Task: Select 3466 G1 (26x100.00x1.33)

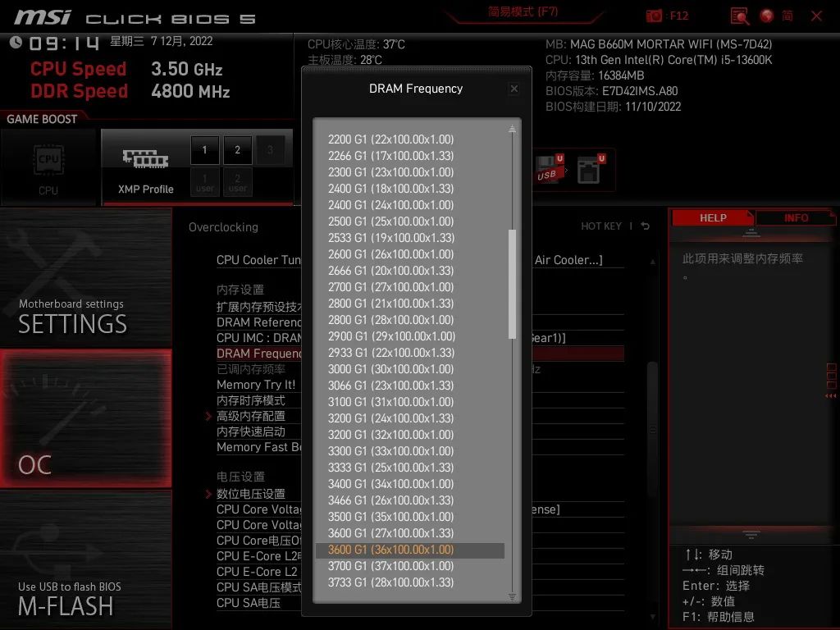Action: (390, 500)
